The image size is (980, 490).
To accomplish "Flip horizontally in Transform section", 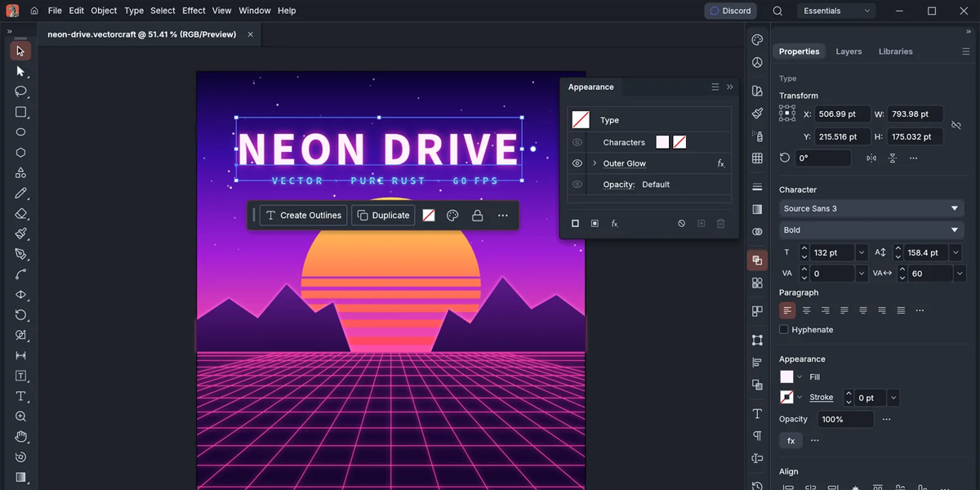I will pos(872,158).
